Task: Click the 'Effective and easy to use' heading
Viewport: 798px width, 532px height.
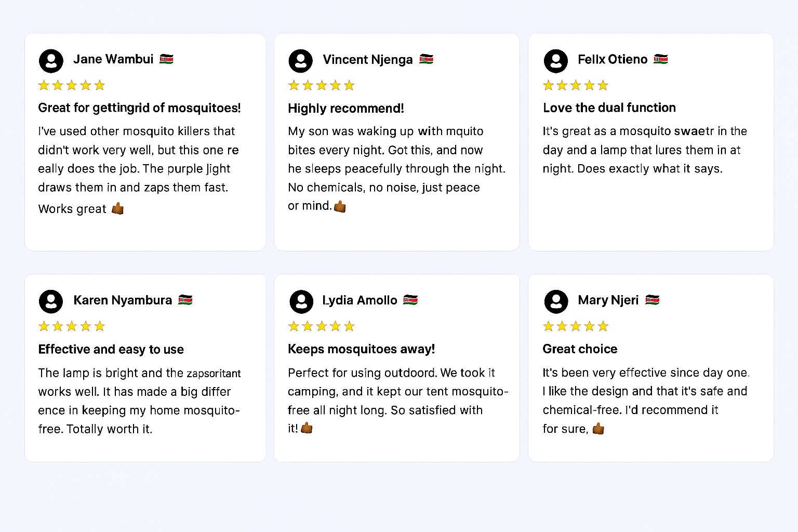Action: (111, 349)
